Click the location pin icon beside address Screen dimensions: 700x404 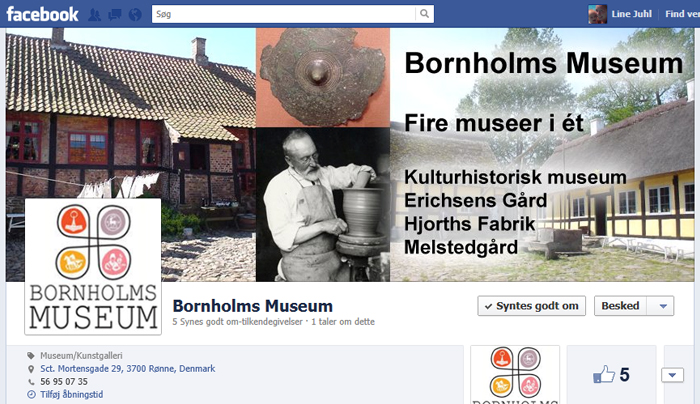click(x=31, y=369)
